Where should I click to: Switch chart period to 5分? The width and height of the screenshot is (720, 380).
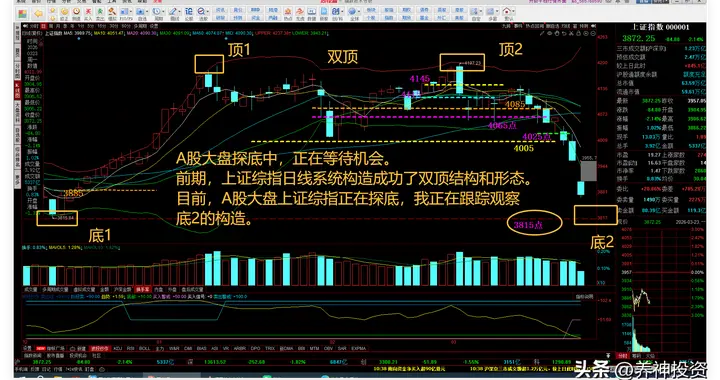[x=91, y=26]
